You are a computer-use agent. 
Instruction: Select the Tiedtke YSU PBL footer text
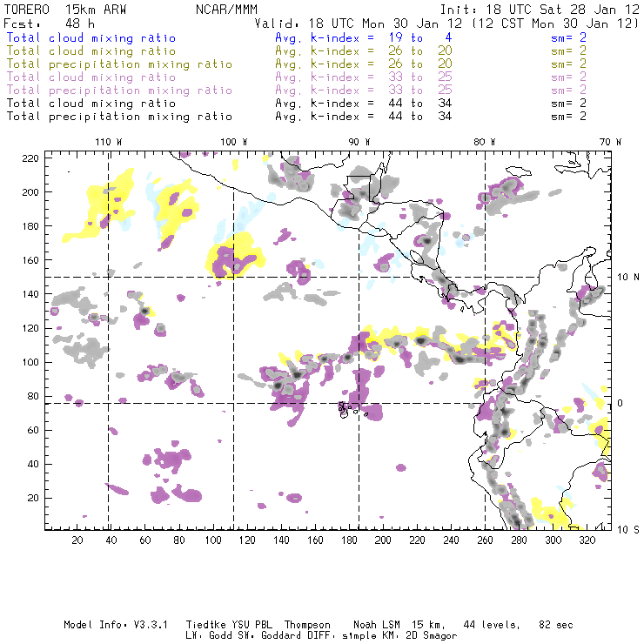[229, 625]
